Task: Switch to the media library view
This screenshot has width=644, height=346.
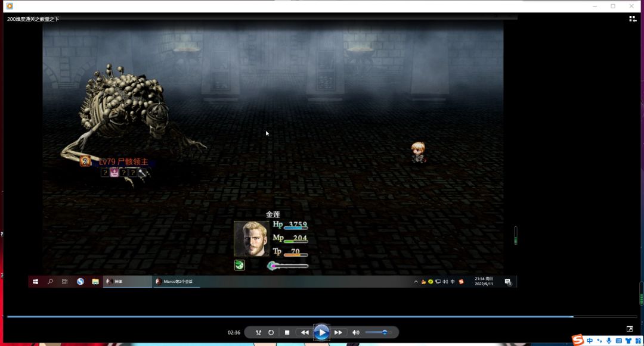Action: (x=633, y=19)
